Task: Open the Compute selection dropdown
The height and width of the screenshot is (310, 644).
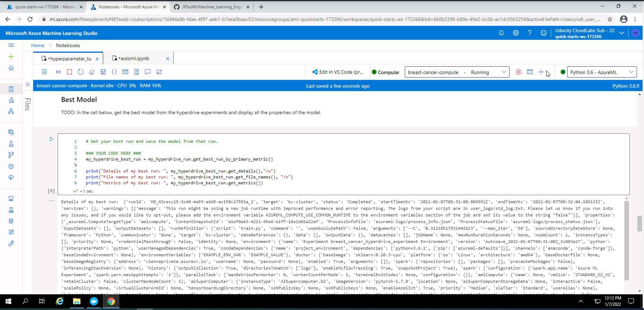Action: click(457, 72)
